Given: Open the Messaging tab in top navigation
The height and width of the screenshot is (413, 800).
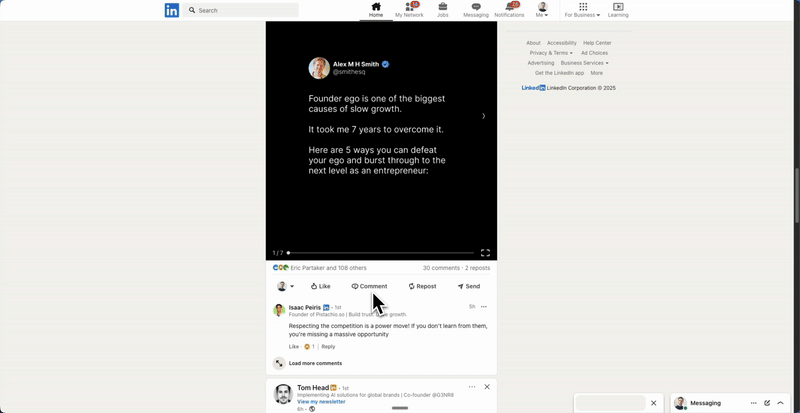Looking at the screenshot, I should (x=476, y=10).
